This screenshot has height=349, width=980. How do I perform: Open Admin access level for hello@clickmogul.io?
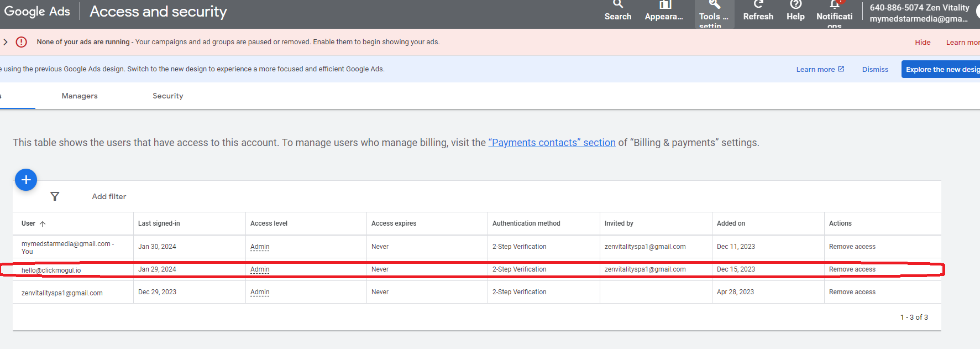tap(260, 269)
